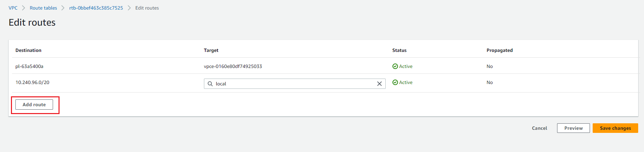This screenshot has width=644, height=152.
Task: Save changes to the route table
Action: click(x=615, y=128)
